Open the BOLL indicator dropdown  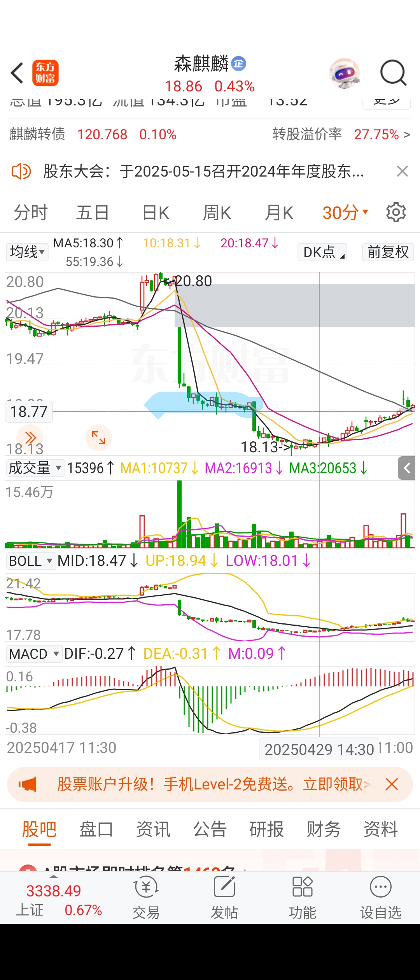pos(31,561)
